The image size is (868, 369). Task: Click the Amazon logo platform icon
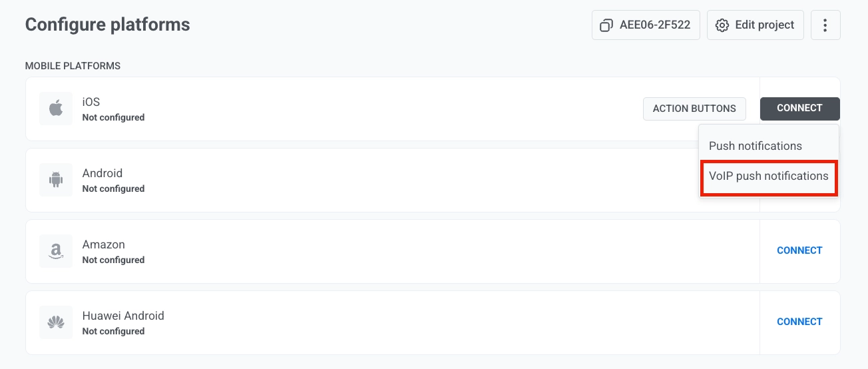point(56,251)
